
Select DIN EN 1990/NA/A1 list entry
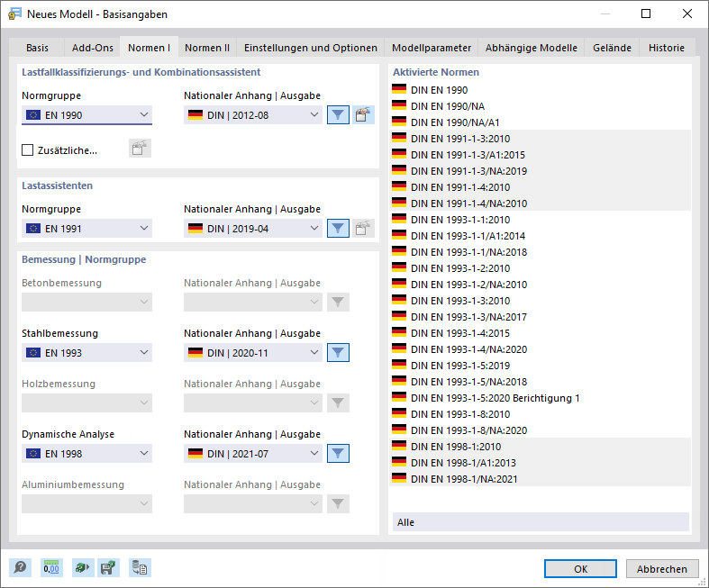click(x=540, y=122)
